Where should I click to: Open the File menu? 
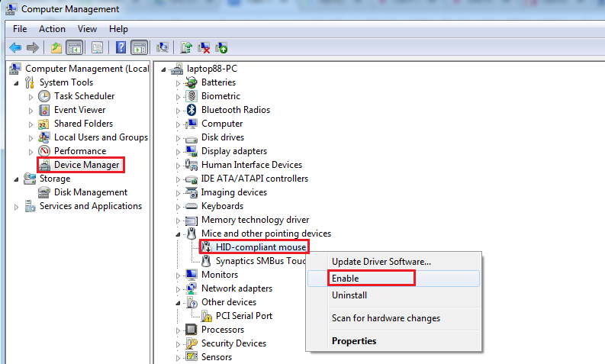tap(20, 29)
